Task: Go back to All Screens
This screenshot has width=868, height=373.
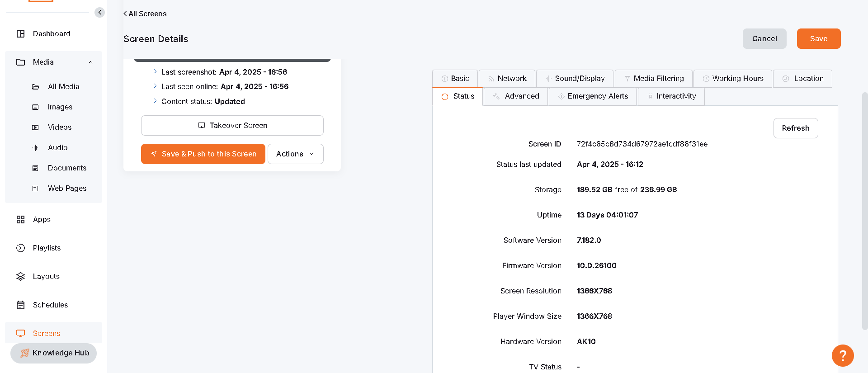Action: pyautogui.click(x=145, y=14)
